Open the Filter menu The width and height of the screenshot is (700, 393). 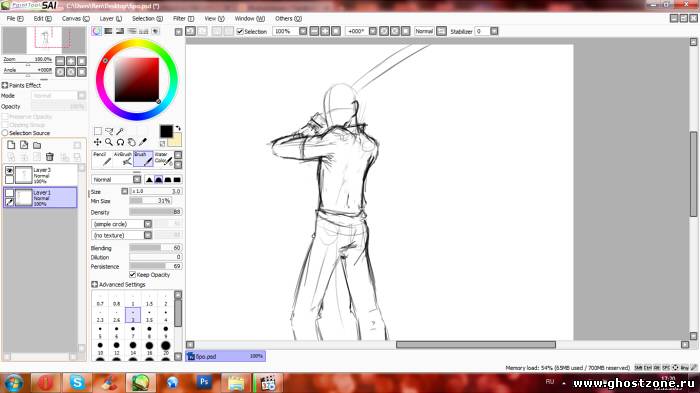pyautogui.click(x=183, y=18)
